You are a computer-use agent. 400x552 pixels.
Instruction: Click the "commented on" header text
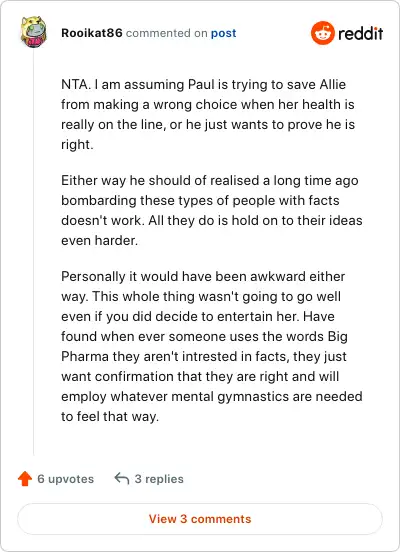pyautogui.click(x=167, y=33)
